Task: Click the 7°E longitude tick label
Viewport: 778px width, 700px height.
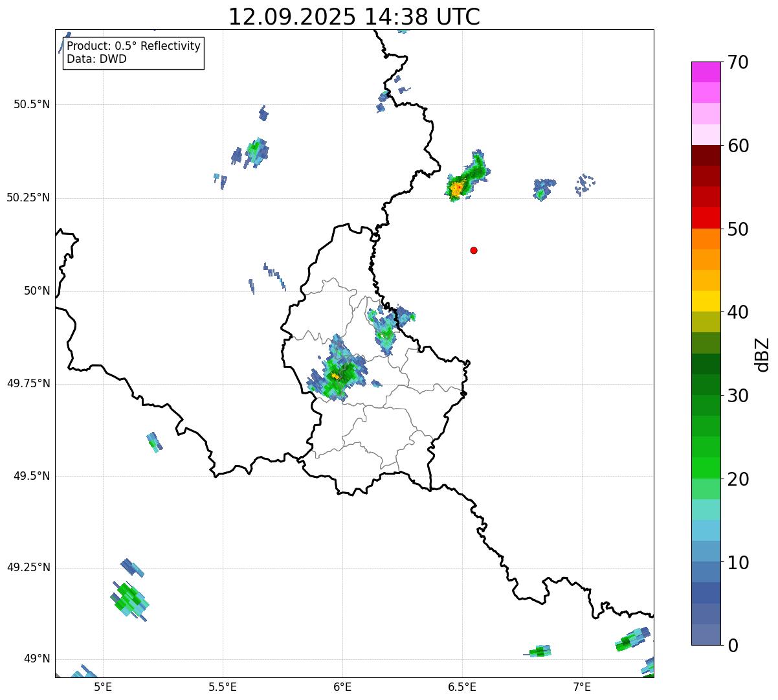Action: point(582,686)
